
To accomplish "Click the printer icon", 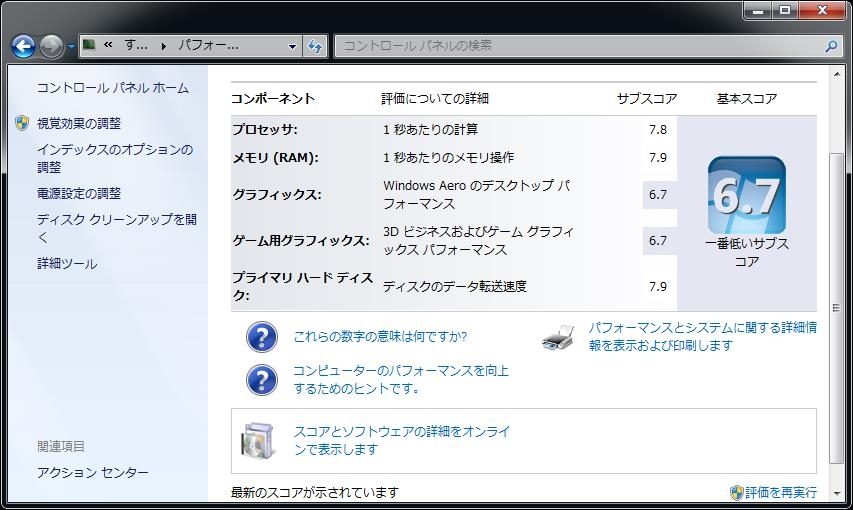I will [559, 337].
